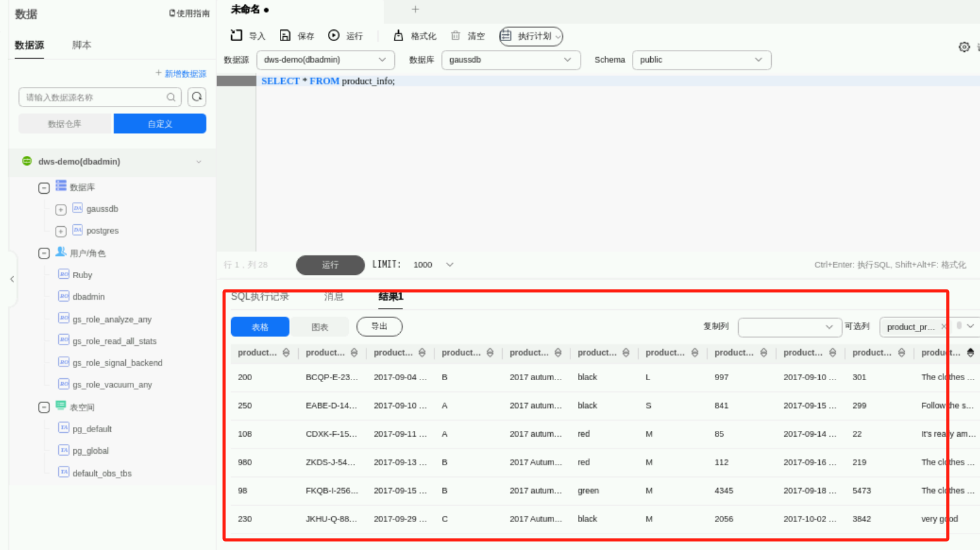Select pg_global tablespace
Image resolution: width=980 pixels, height=550 pixels.
(x=91, y=451)
